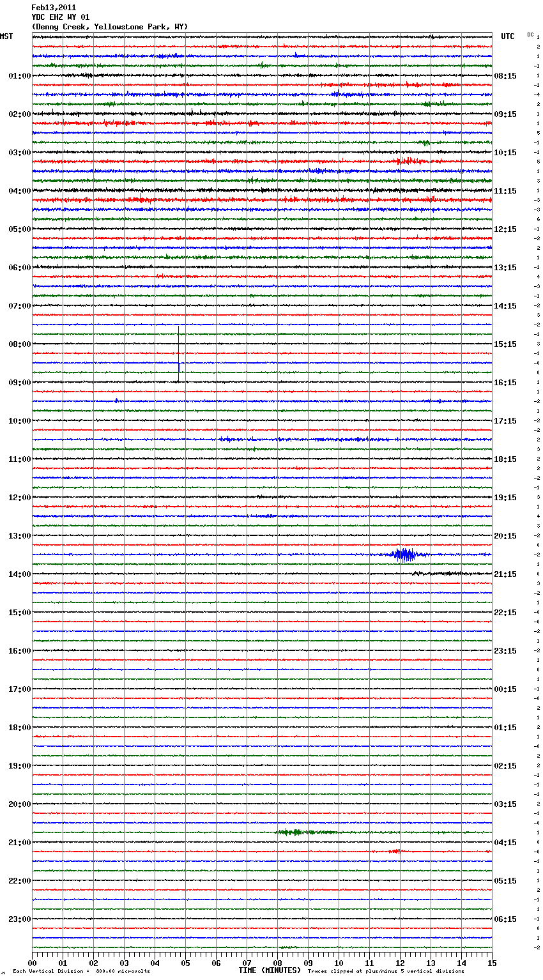Click the 03:15 UTC time label

[505, 804]
